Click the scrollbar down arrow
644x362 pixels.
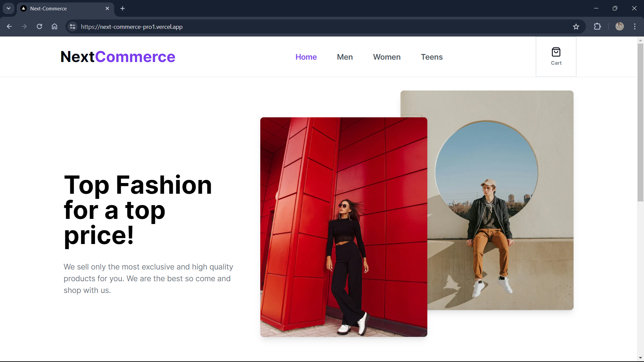[640, 358]
